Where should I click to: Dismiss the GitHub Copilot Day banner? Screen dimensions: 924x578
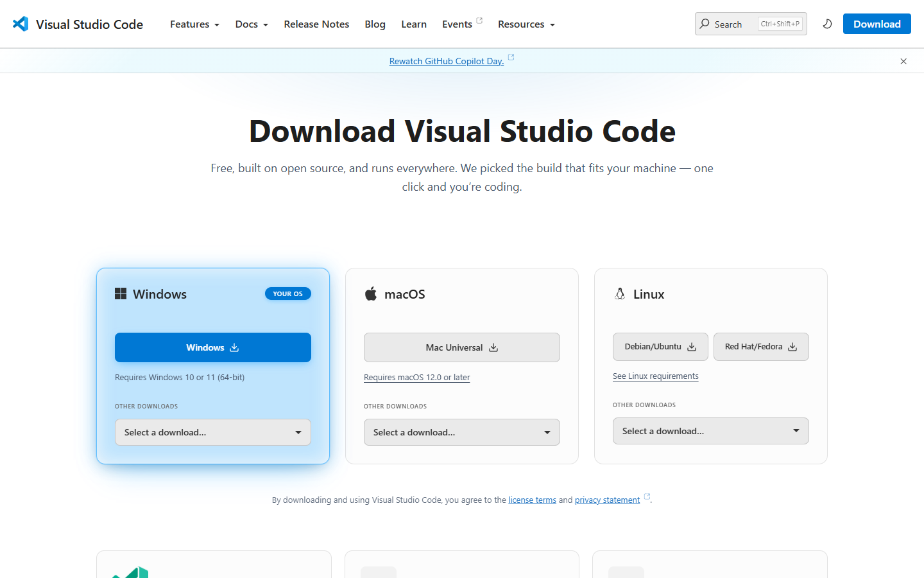coord(903,61)
